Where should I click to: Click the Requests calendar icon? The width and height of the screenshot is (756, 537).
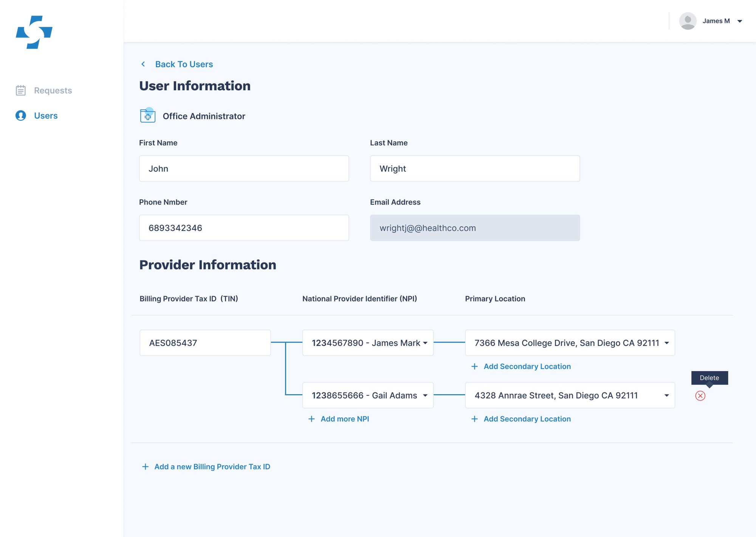pyautogui.click(x=21, y=90)
